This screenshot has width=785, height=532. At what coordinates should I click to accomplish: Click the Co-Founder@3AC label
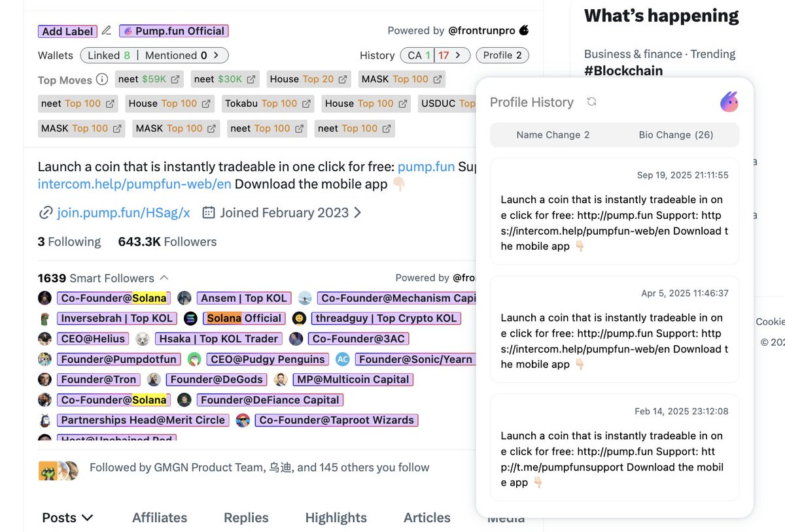[x=358, y=339]
